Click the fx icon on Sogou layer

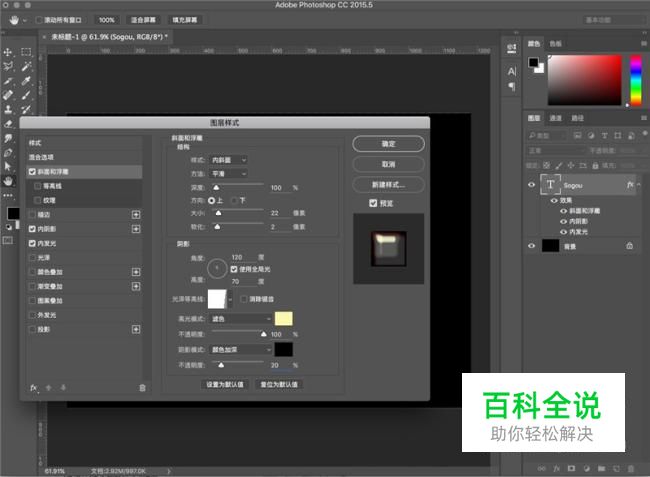[x=630, y=185]
